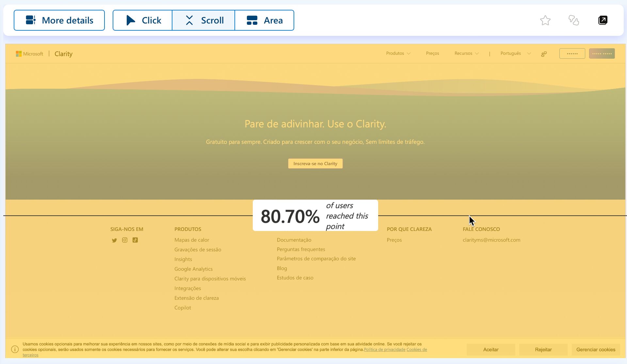Click Aceitar to accept cookies
Image resolution: width=627 pixels, height=364 pixels.
pyautogui.click(x=490, y=349)
